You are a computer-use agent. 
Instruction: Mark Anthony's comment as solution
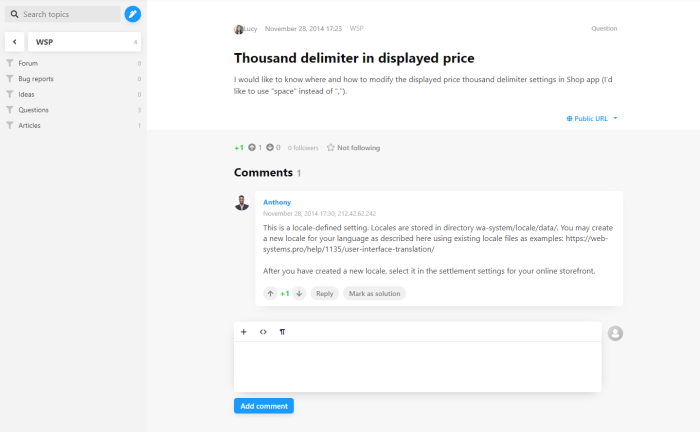coord(375,294)
